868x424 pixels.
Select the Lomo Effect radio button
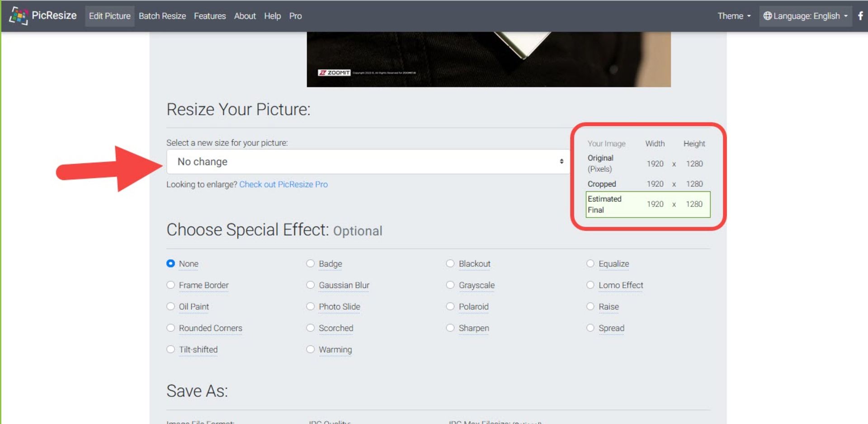(x=590, y=285)
